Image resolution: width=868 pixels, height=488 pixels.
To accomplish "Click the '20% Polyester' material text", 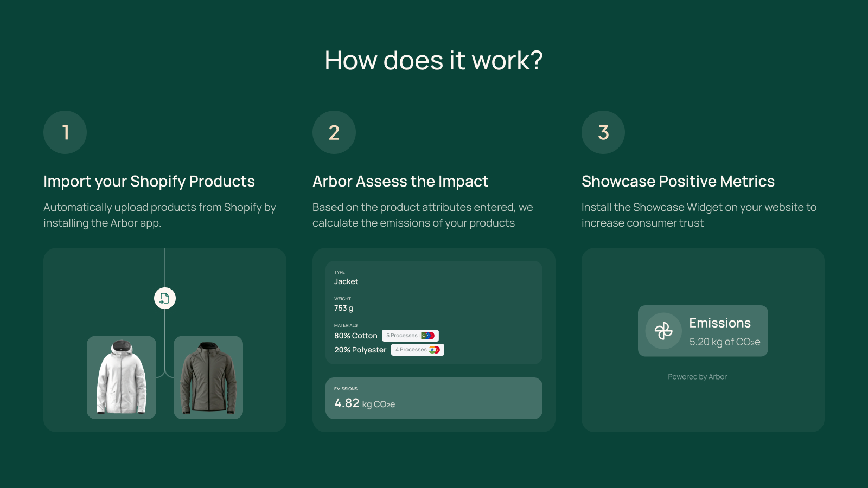I will coord(360,350).
